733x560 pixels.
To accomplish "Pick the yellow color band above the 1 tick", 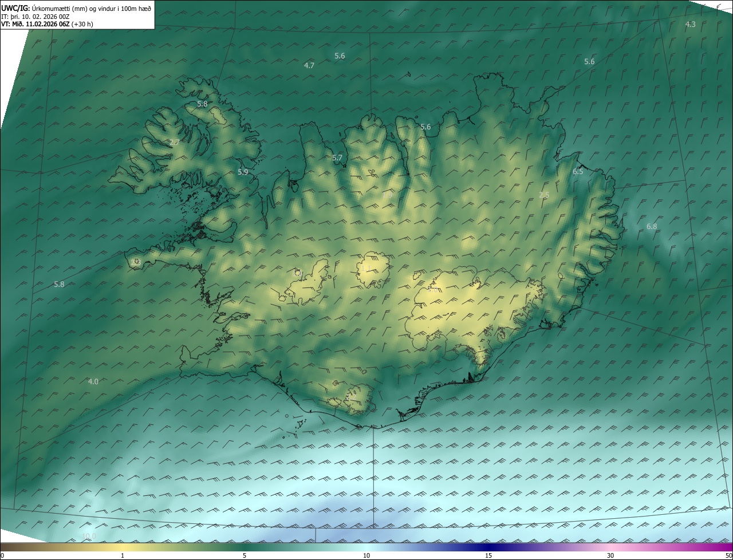I will 123,547.
